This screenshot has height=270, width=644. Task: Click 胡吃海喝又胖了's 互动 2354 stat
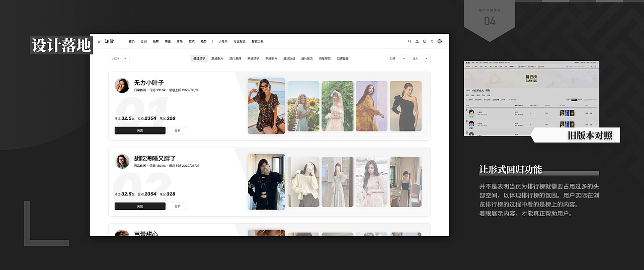coord(147,194)
